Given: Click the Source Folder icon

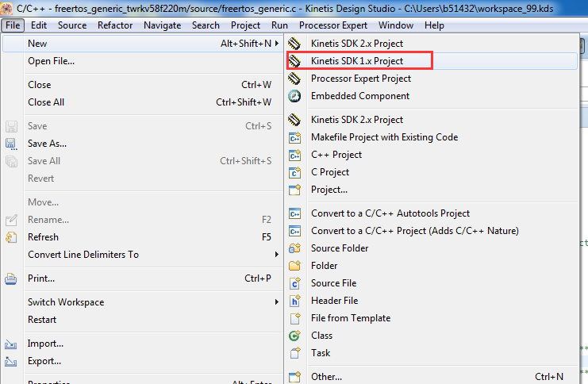Looking at the screenshot, I should (x=294, y=248).
